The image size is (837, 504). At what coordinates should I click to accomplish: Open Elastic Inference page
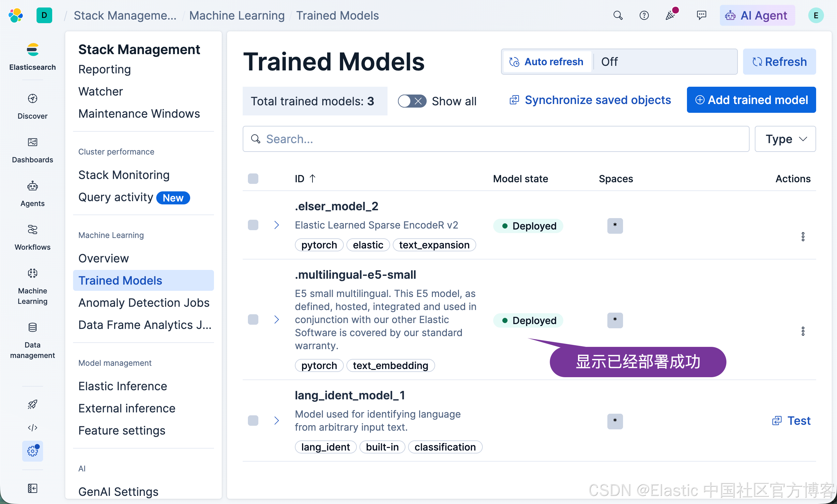[123, 386]
